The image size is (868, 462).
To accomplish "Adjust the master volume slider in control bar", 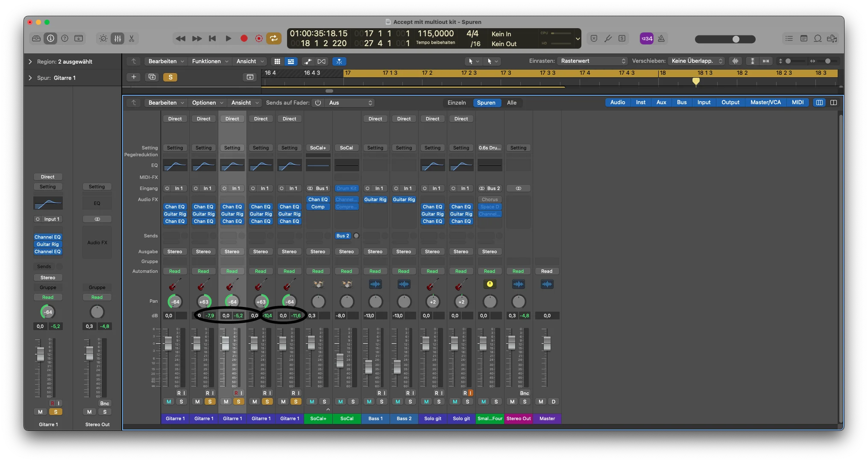I will coord(725,39).
